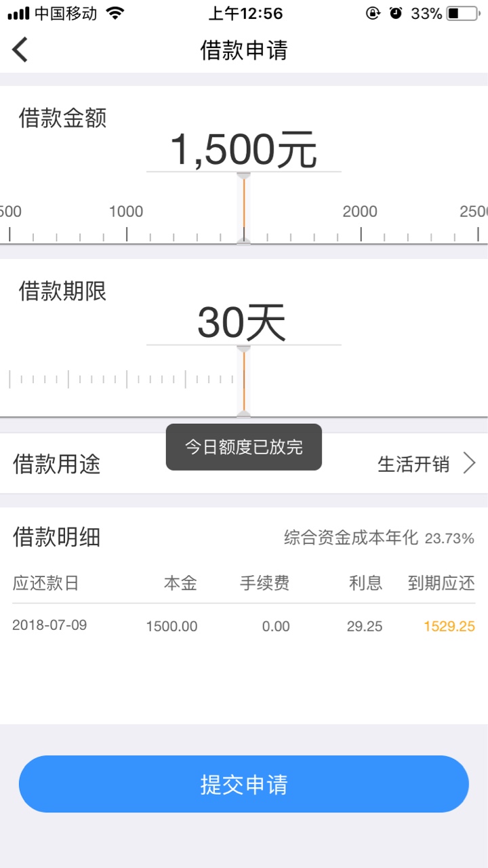
Task: Tap the alarm clock status icon
Action: (x=396, y=13)
